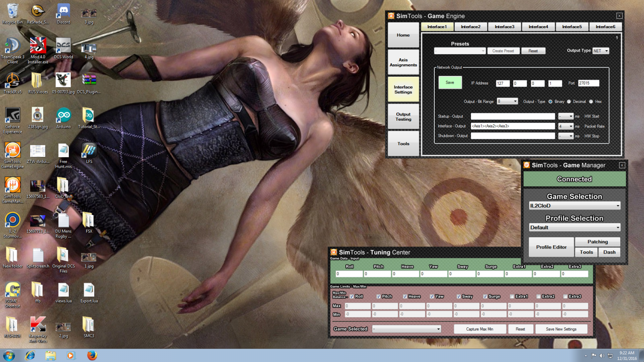Image resolution: width=644 pixels, height=362 pixels.
Task: Open the TeamSpeak 3 Client icon
Action: pyautogui.click(x=12, y=51)
